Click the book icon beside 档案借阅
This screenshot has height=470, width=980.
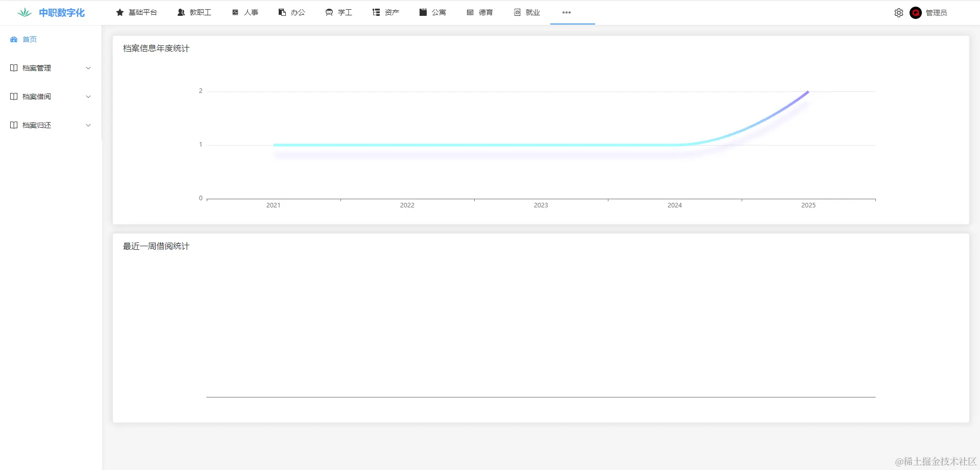click(x=14, y=97)
